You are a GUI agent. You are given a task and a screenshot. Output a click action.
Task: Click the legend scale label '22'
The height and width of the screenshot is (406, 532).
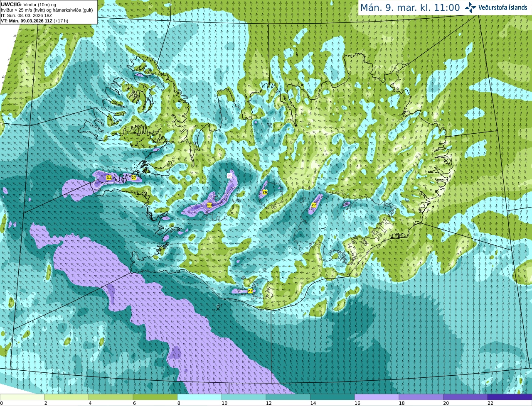click(490, 403)
